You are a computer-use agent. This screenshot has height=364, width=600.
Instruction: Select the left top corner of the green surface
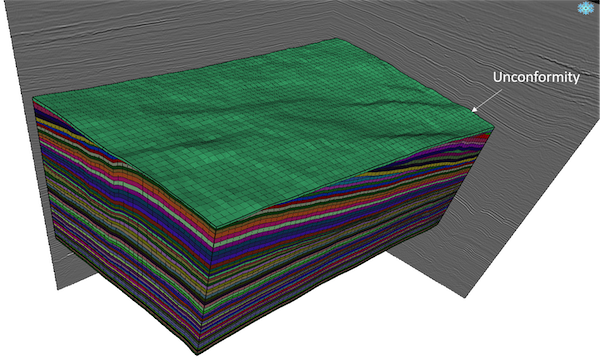tap(34, 99)
